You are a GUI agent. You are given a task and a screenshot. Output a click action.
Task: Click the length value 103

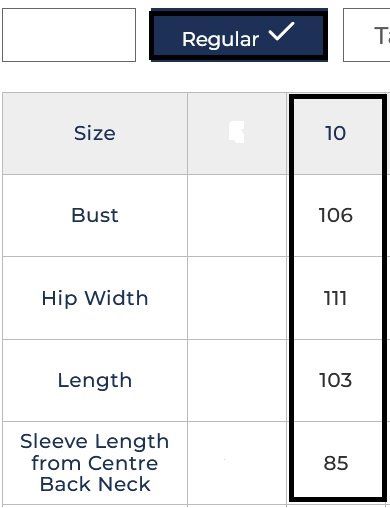coord(336,380)
